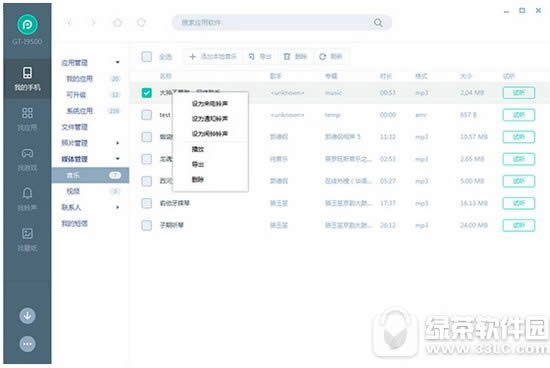The image size is (550, 368).
Task: Collapse the App Management (应用管理) arrow
Action: 118,62
